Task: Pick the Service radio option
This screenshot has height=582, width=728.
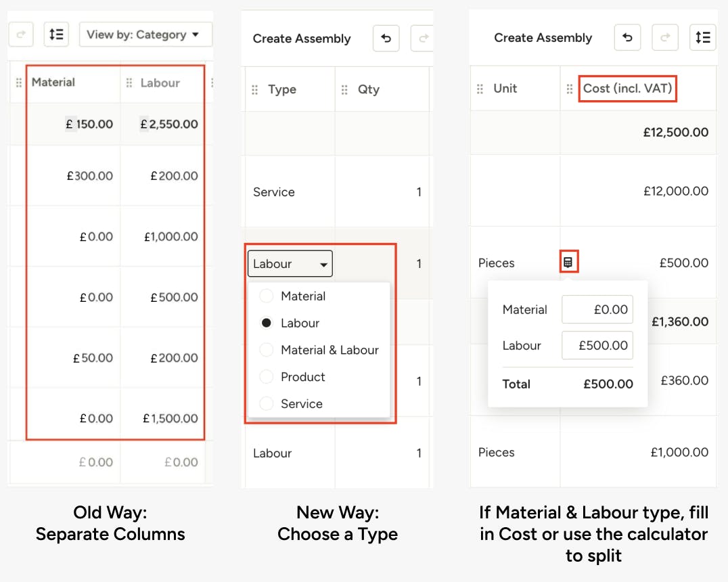Action: (x=266, y=403)
